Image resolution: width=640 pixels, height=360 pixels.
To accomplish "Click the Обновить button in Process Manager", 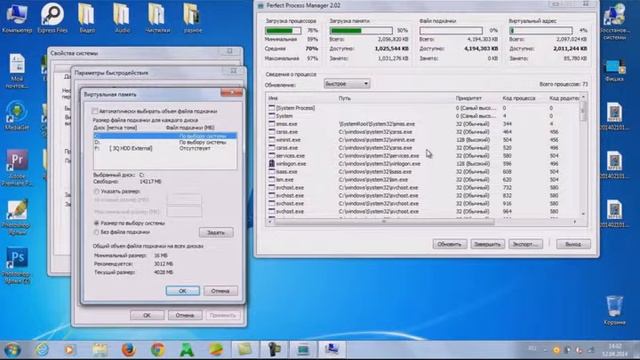I will click(x=449, y=244).
